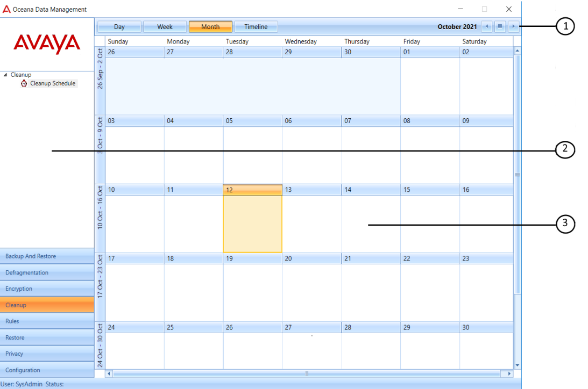
Task: Switch to Week view
Action: tap(165, 26)
